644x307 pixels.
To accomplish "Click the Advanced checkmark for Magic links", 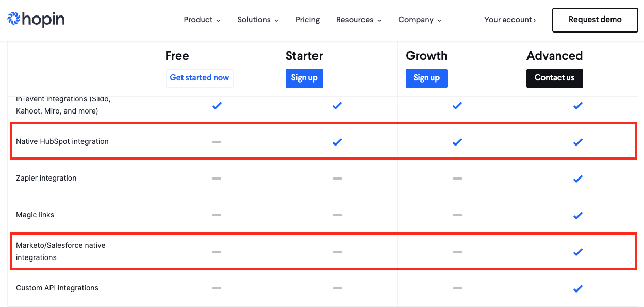I will coord(578,215).
